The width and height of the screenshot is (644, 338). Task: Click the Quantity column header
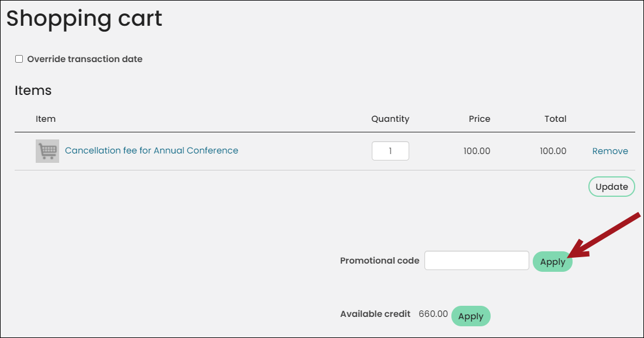pyautogui.click(x=390, y=119)
